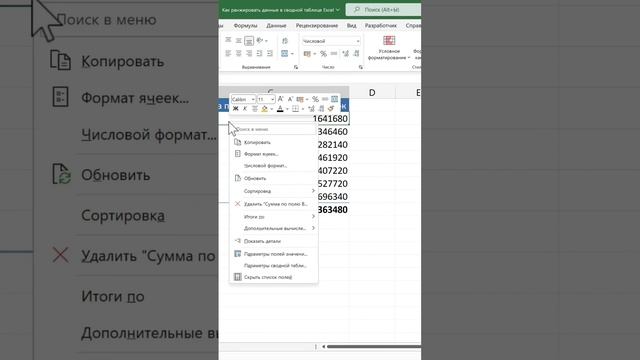Screen dimensions: 640x360
Task: Toggle center align in mini toolbar
Action: (255, 109)
